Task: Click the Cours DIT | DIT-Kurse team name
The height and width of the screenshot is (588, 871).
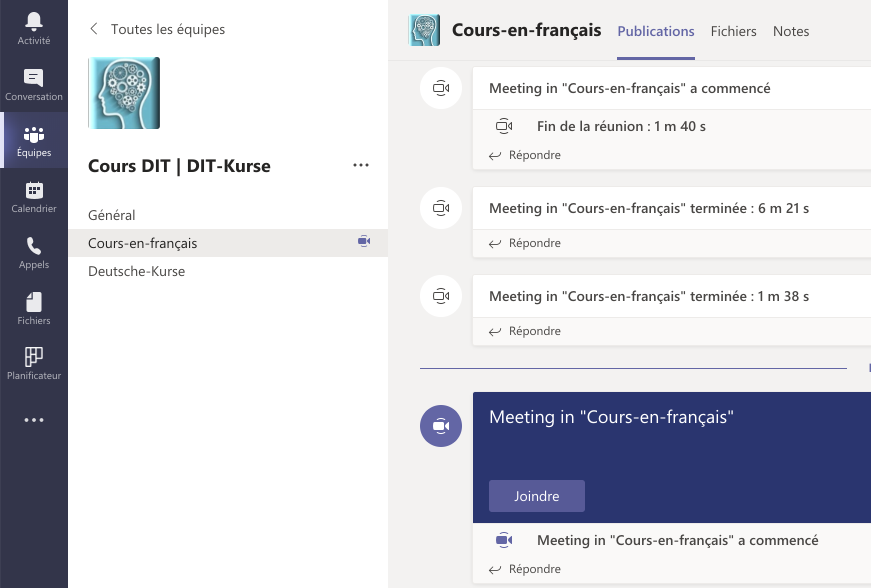Action: (x=179, y=166)
